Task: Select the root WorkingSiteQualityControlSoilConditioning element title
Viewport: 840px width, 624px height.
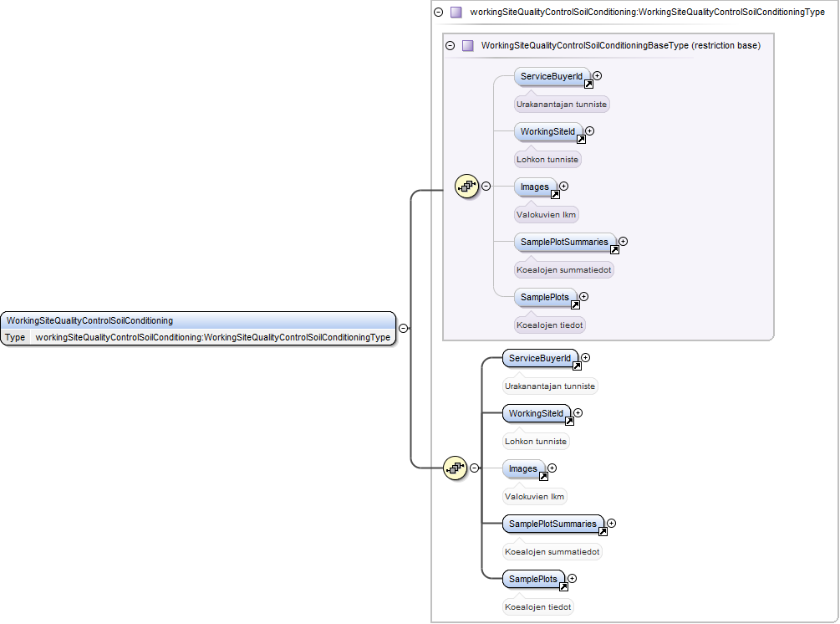Action: (x=90, y=320)
